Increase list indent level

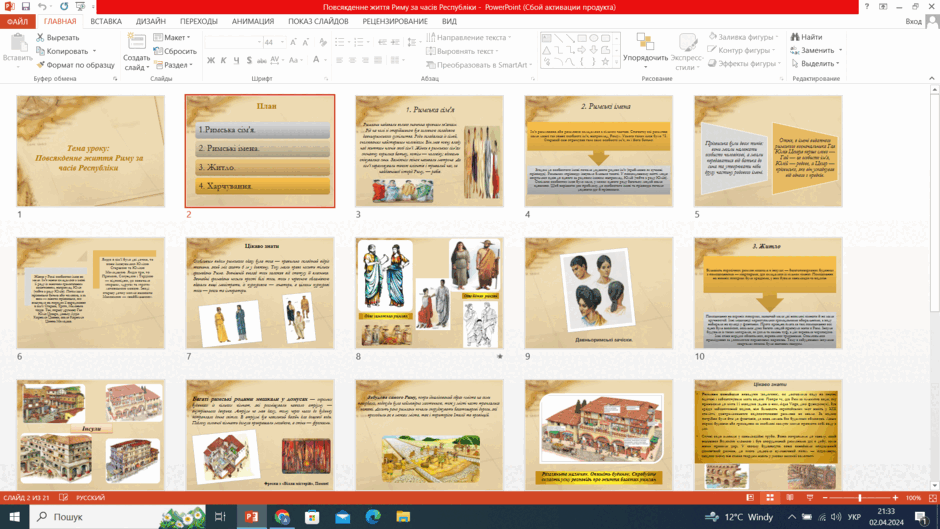[395, 42]
